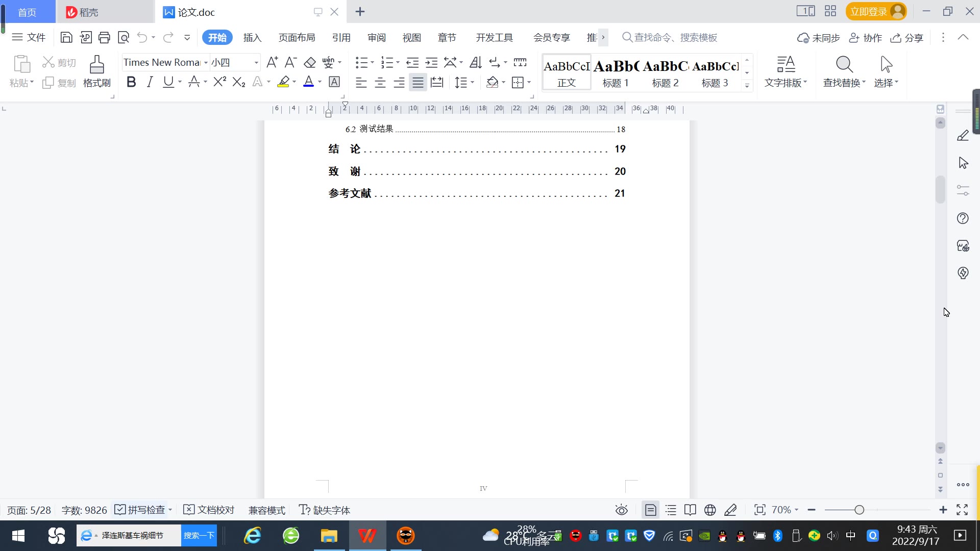Expand numbered list dropdown arrow

(398, 63)
